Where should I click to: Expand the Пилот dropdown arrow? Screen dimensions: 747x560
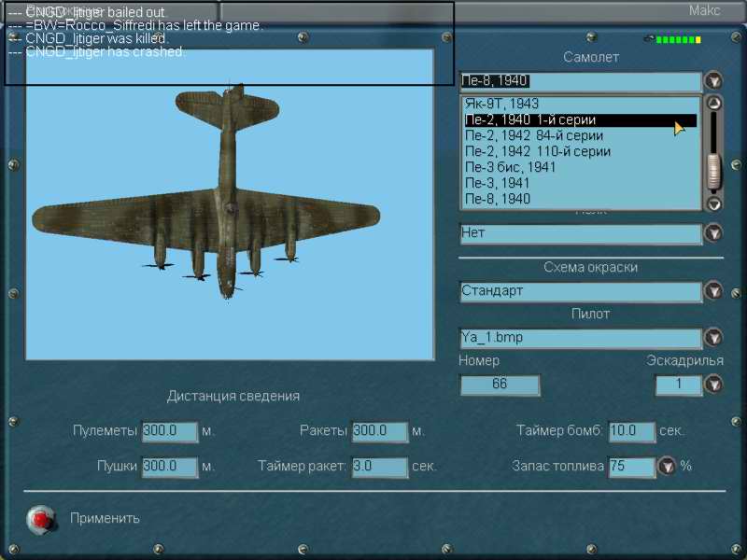(x=713, y=338)
